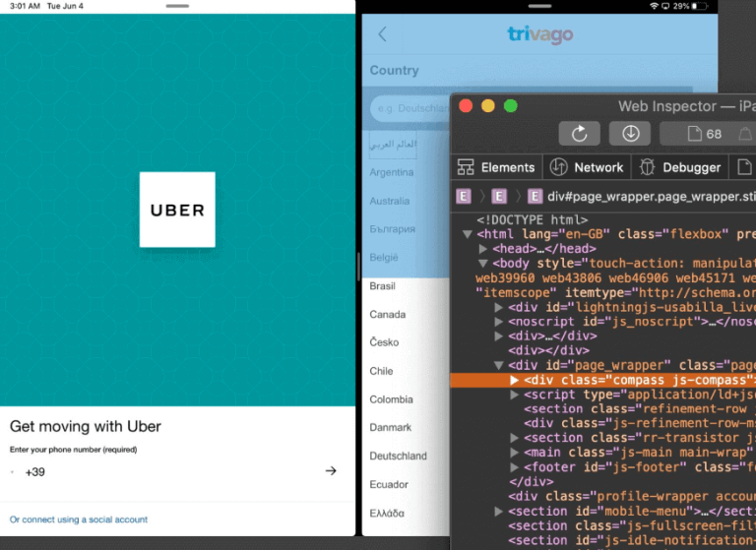Image resolution: width=756 pixels, height=550 pixels.
Task: Expand the main js-main node
Action: (x=514, y=453)
